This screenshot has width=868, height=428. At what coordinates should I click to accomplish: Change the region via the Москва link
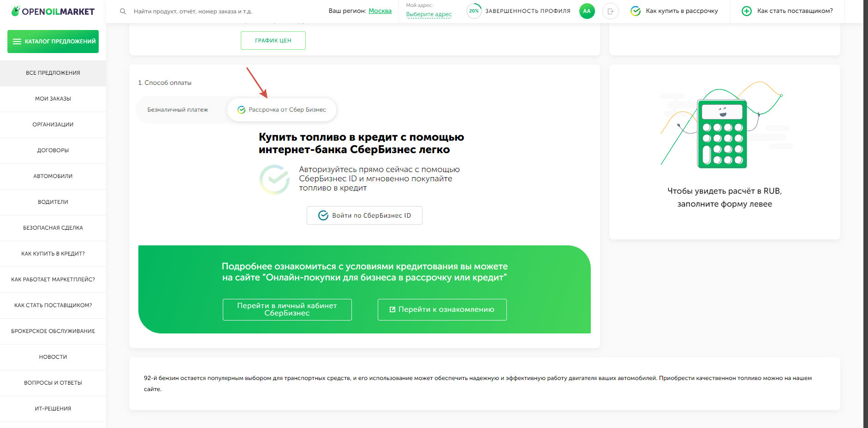pyautogui.click(x=380, y=11)
